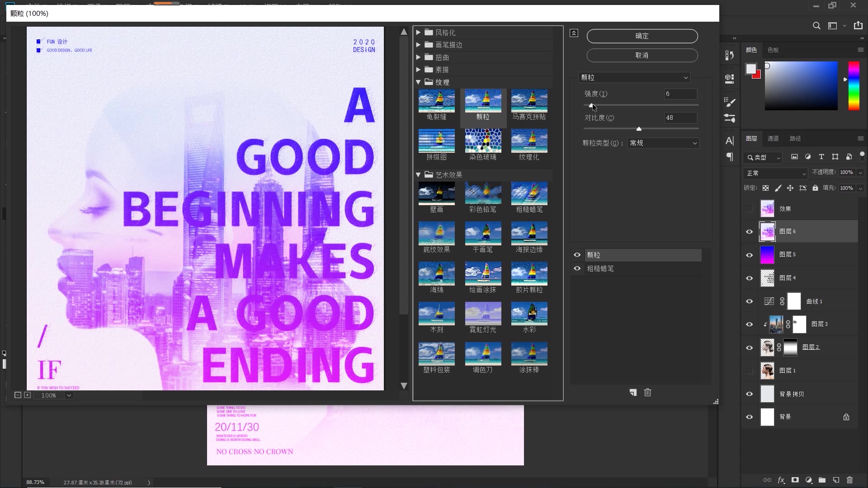Hide the 颗粒 effect layer eye
Screen dimensions: 868x488
(577, 255)
